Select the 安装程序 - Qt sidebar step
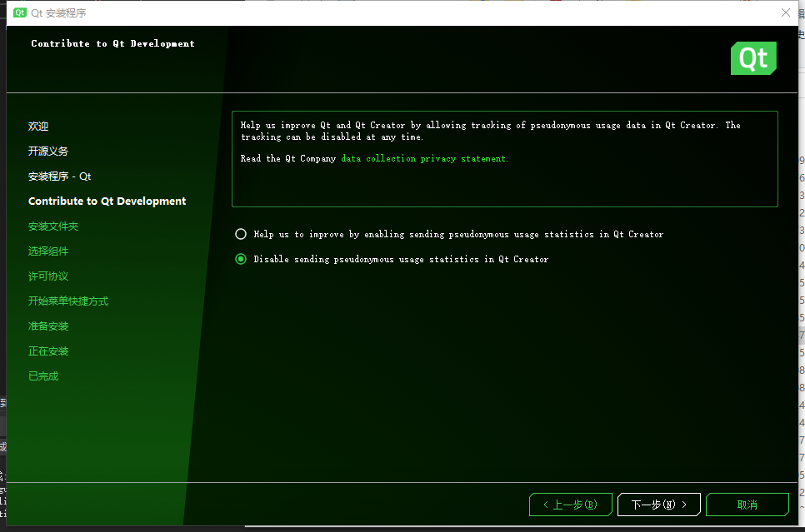This screenshot has height=532, width=805. click(x=59, y=177)
